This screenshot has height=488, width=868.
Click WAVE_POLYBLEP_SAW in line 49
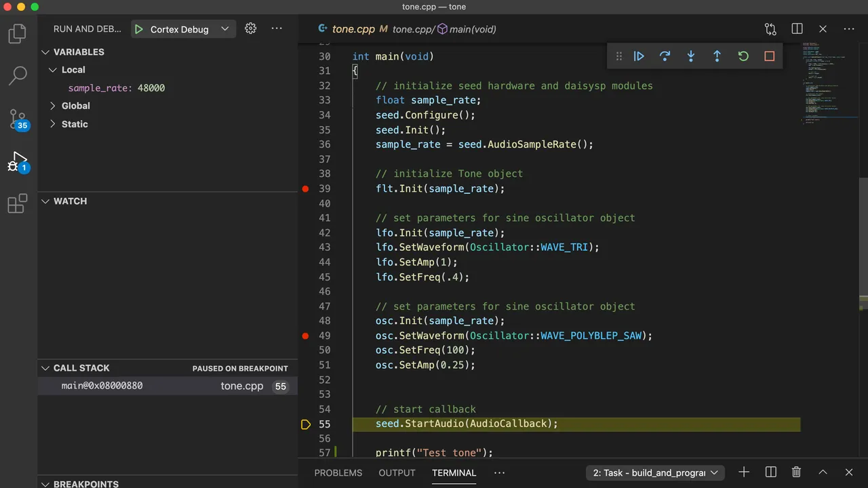click(591, 335)
